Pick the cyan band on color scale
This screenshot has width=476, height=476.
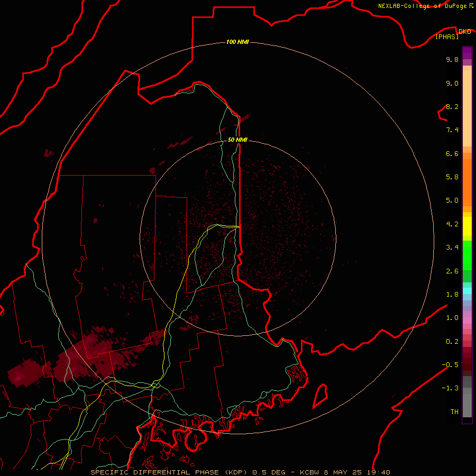point(467,291)
